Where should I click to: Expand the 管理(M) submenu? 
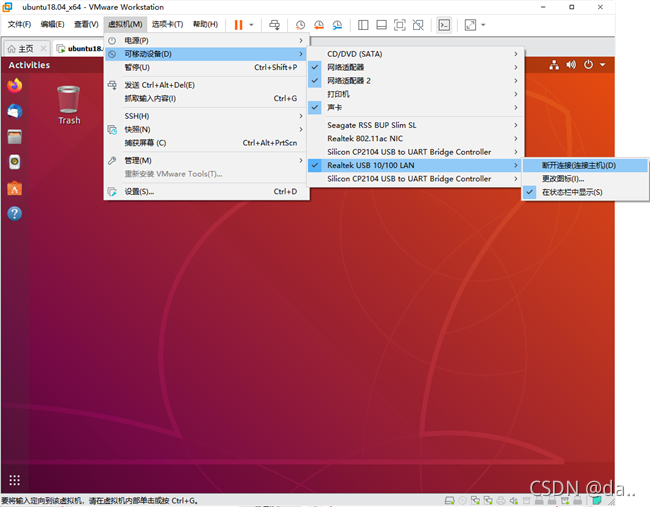(206, 160)
